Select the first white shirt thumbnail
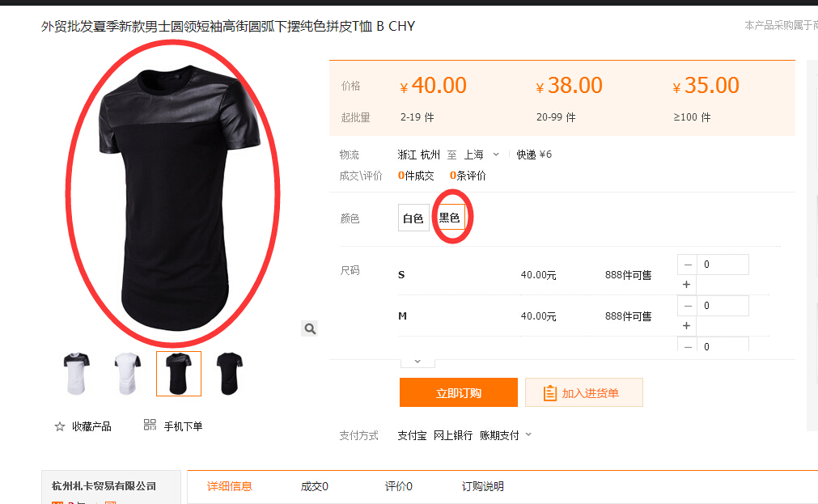The height and width of the screenshot is (504, 818). point(77,374)
